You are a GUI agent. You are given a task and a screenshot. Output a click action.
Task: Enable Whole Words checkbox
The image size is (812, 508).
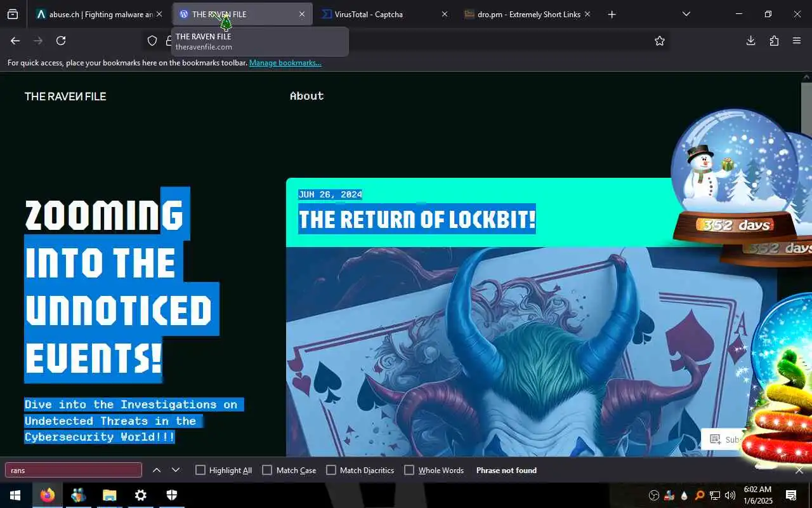click(x=409, y=470)
